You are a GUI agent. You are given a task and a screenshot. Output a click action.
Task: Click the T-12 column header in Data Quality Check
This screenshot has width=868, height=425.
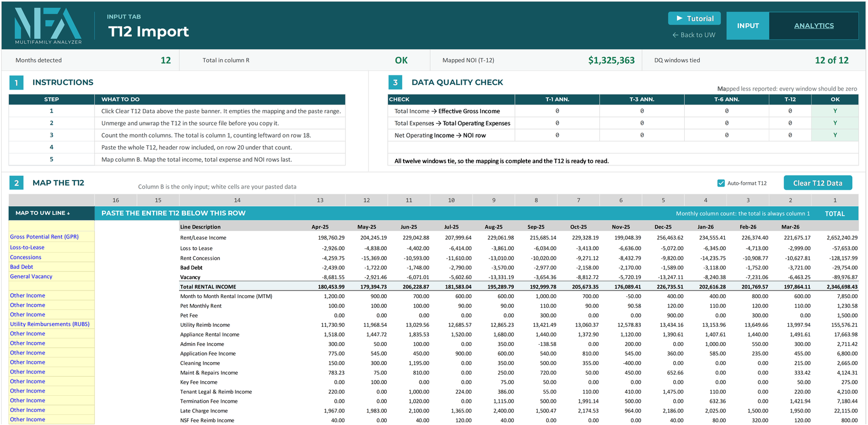point(790,99)
